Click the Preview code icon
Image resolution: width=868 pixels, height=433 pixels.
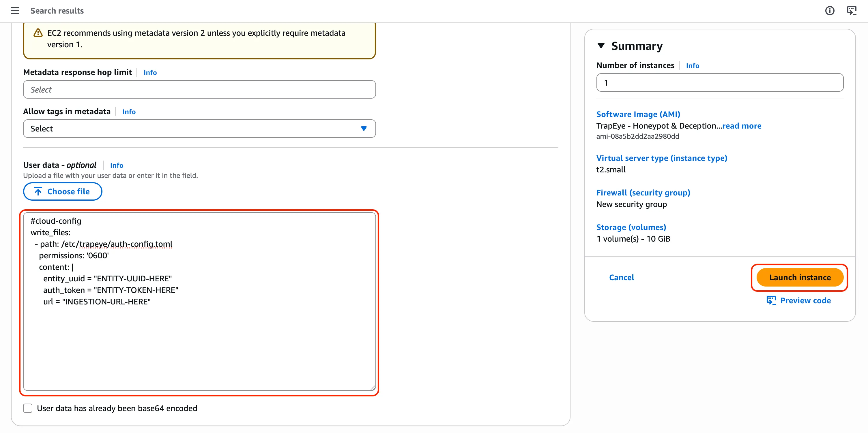coord(771,300)
